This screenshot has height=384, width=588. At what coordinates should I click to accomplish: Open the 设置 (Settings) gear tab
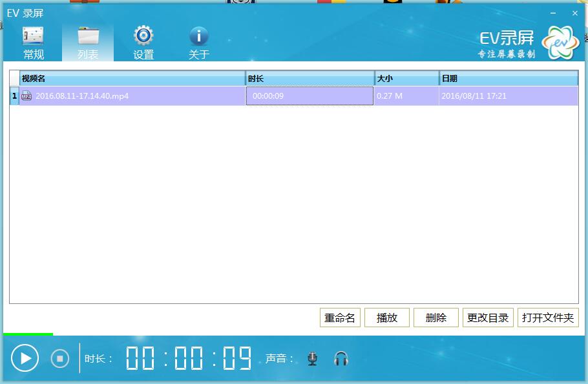pos(143,43)
